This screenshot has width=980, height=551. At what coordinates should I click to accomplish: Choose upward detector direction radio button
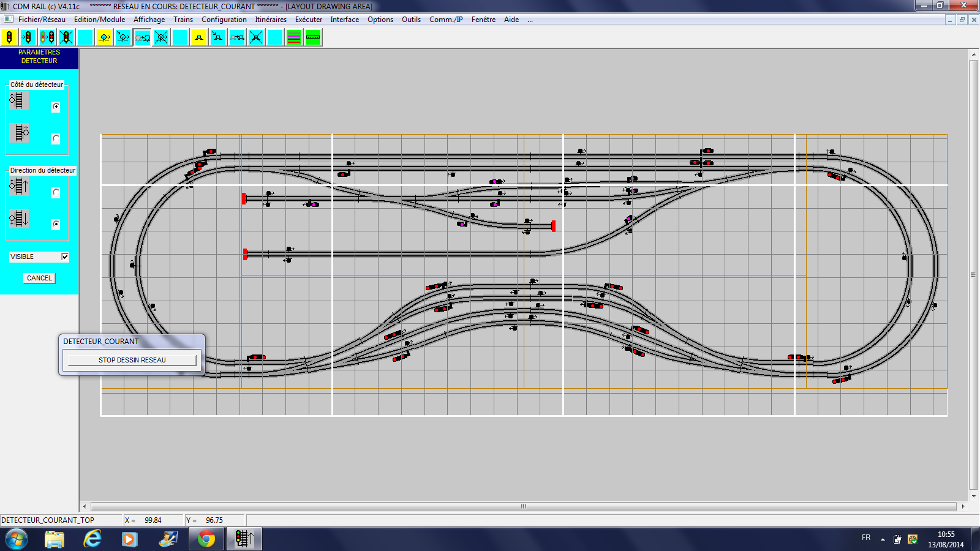click(x=56, y=192)
